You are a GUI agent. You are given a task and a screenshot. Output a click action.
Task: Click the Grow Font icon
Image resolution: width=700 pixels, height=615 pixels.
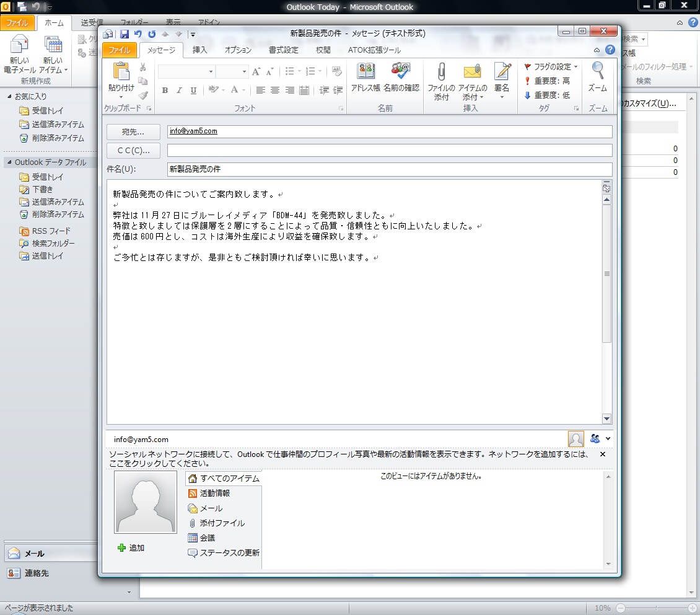coord(256,71)
